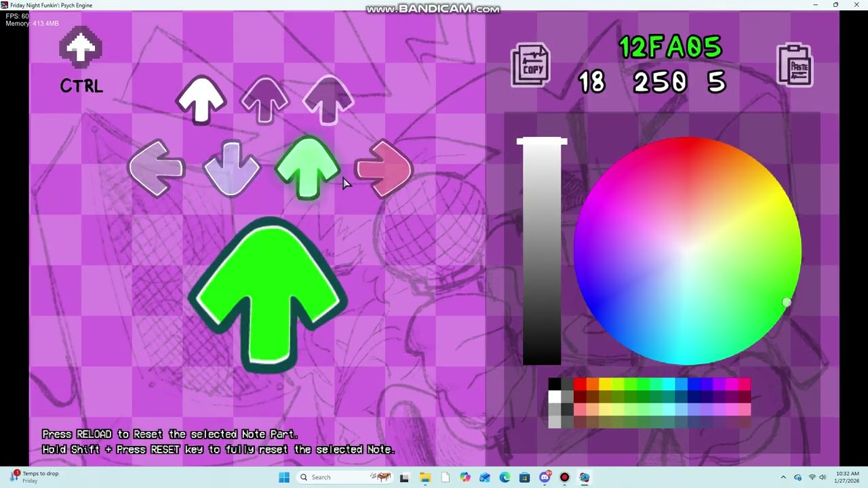Open the Discord taskbar icon
The height and width of the screenshot is (488, 868).
(545, 477)
